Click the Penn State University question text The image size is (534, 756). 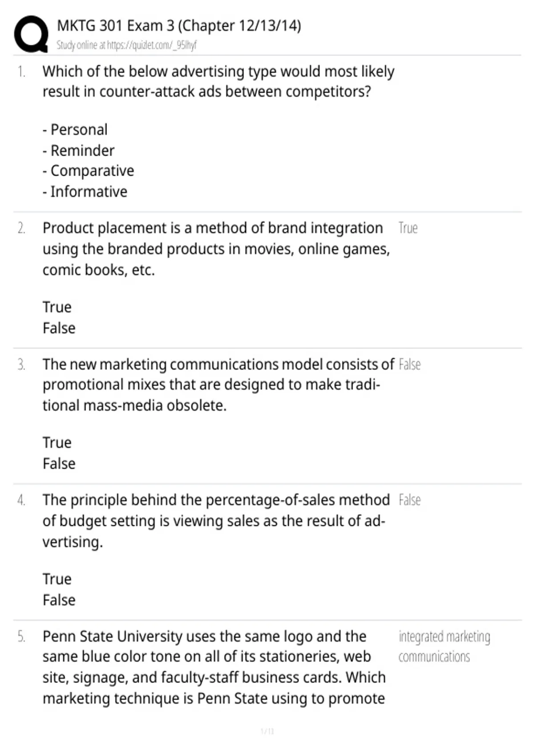point(214,668)
